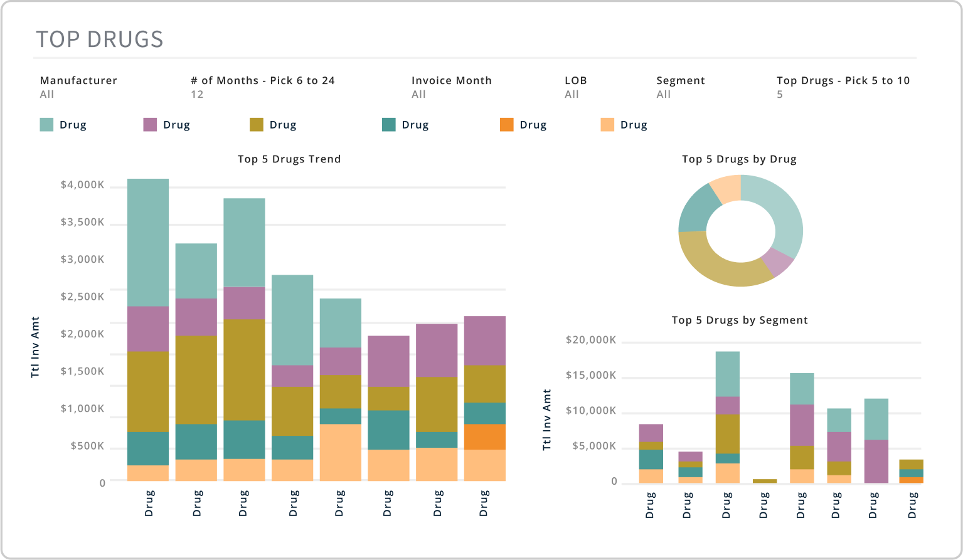
Task: Click the bright orange Drug legend swatch
Action: [x=506, y=125]
